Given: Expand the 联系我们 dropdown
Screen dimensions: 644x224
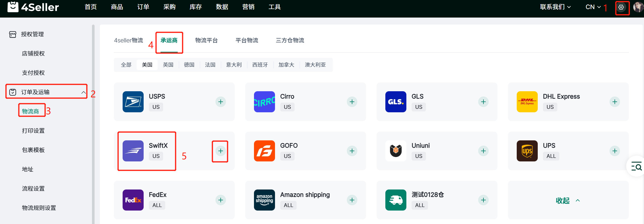Looking at the screenshot, I should coord(555,7).
